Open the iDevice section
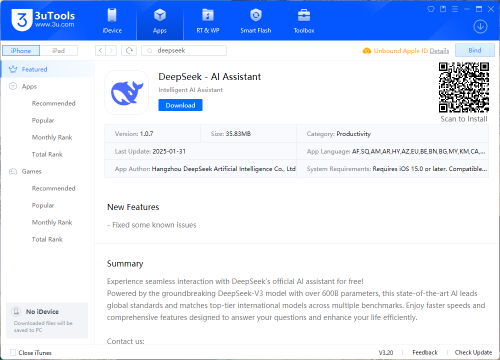This screenshot has height=360, width=500. point(112,21)
